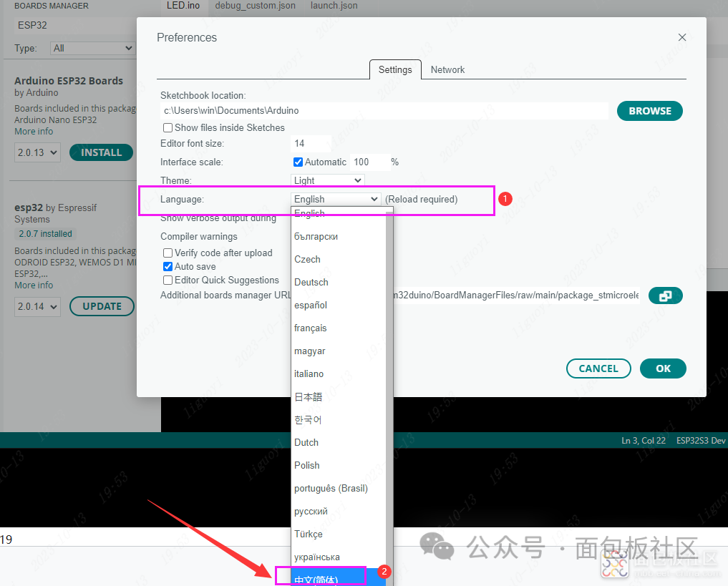Viewport: 728px width, 586px height.
Task: Enable Editor Quick Suggestions checkbox
Action: (168, 280)
